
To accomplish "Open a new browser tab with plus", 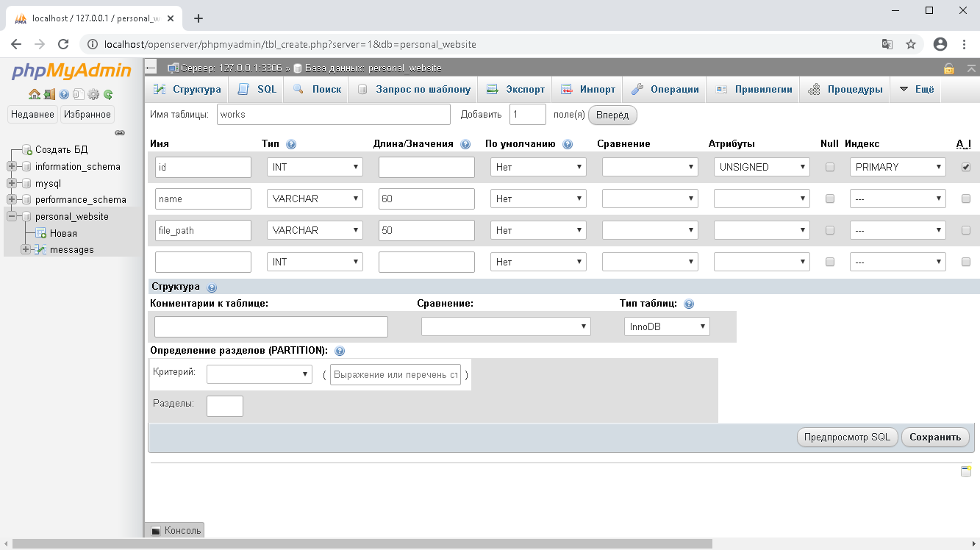I will (198, 18).
